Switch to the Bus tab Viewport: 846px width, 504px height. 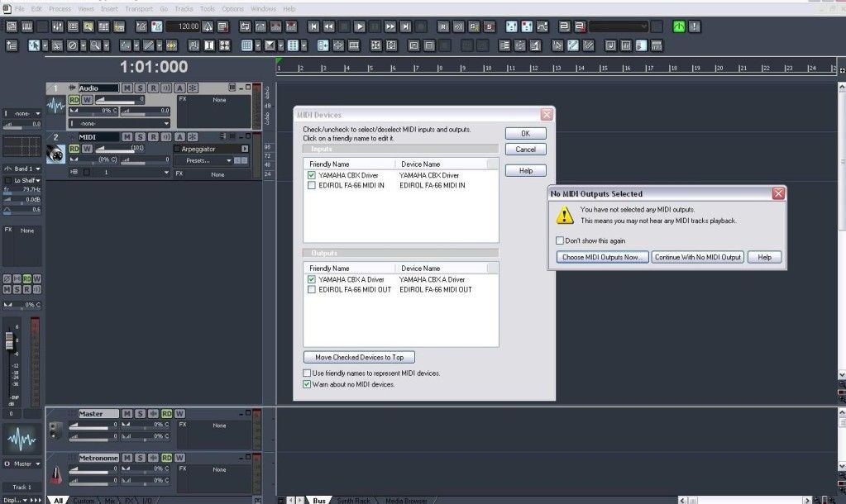click(318, 500)
